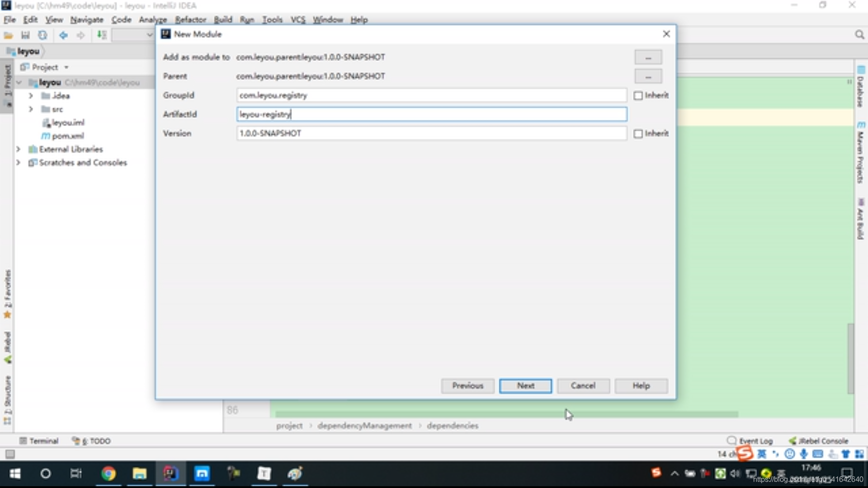868x488 pixels.
Task: Open the JRebel Console
Action: (x=819, y=441)
